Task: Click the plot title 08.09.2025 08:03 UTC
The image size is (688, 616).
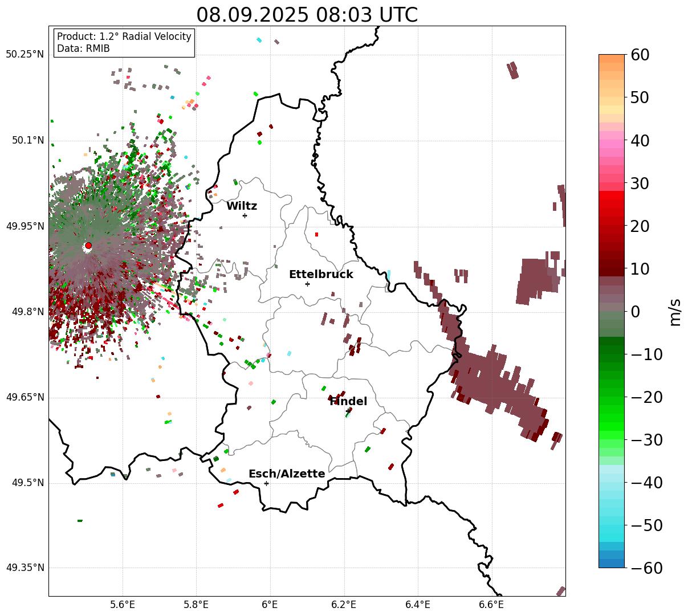Action: click(307, 15)
